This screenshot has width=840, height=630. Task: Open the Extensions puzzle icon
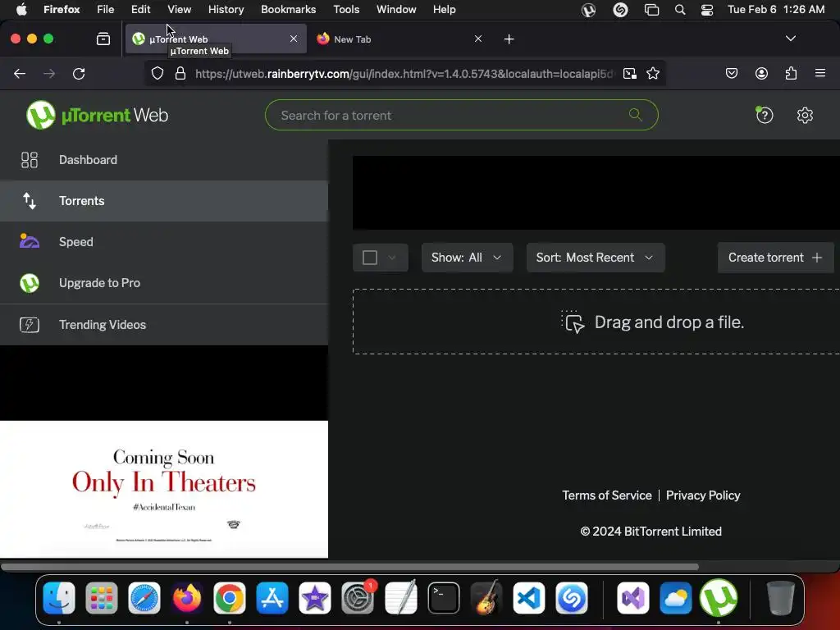point(792,73)
